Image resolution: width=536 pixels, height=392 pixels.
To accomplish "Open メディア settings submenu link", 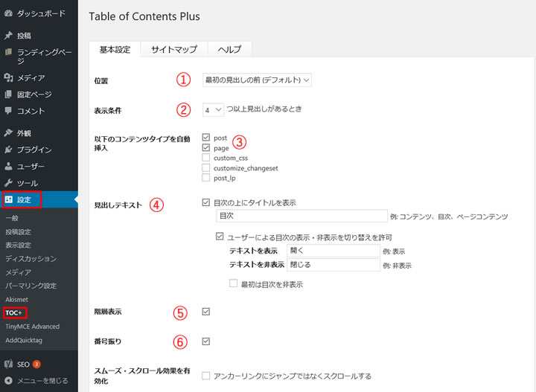I will (18, 272).
